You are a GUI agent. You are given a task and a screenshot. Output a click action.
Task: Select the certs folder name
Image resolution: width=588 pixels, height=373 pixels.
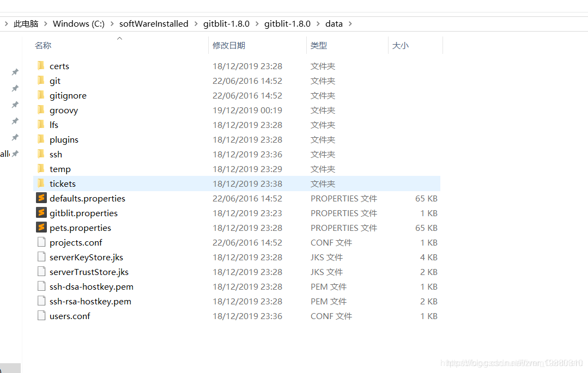59,66
